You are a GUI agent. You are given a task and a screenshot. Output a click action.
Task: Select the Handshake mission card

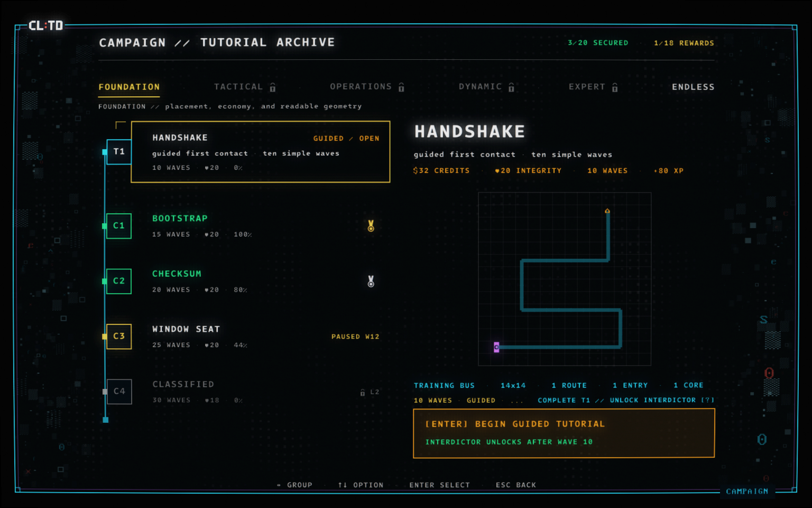coord(261,152)
